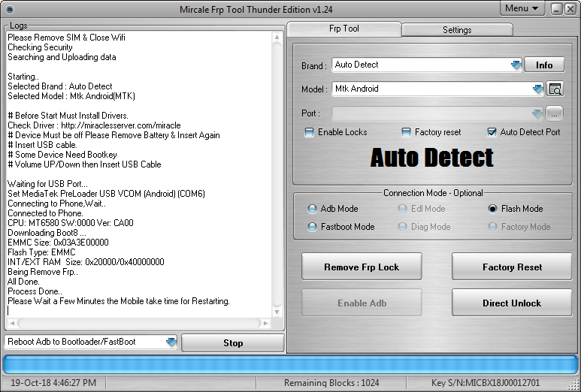The height and width of the screenshot is (392, 581).
Task: Click log line 'EMMC Size: 0x03A3E00000'
Action: pyautogui.click(x=58, y=243)
